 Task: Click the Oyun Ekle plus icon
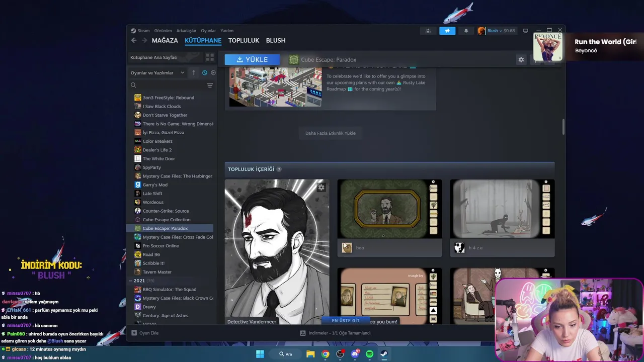(134, 333)
